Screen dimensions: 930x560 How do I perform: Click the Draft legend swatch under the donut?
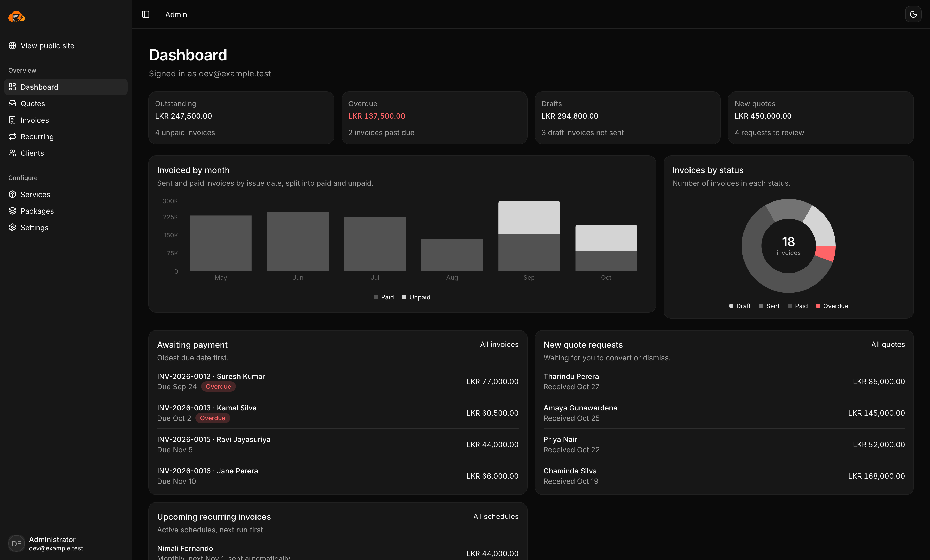pos(731,306)
